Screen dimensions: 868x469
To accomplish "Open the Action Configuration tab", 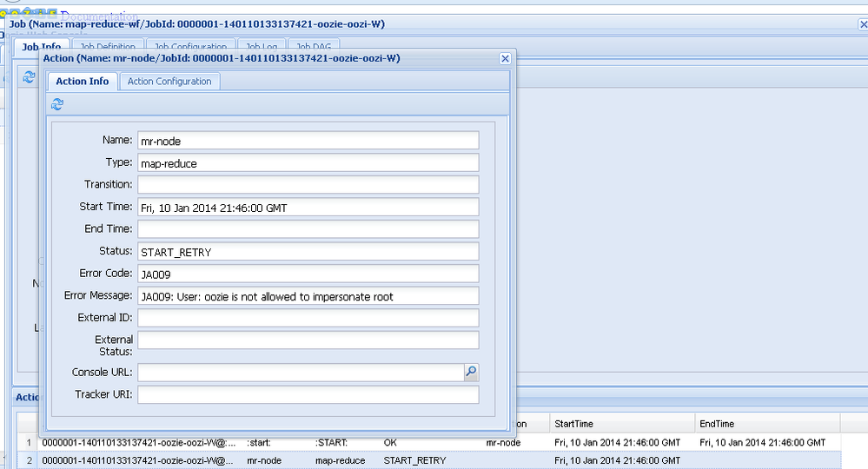I will pyautogui.click(x=170, y=82).
